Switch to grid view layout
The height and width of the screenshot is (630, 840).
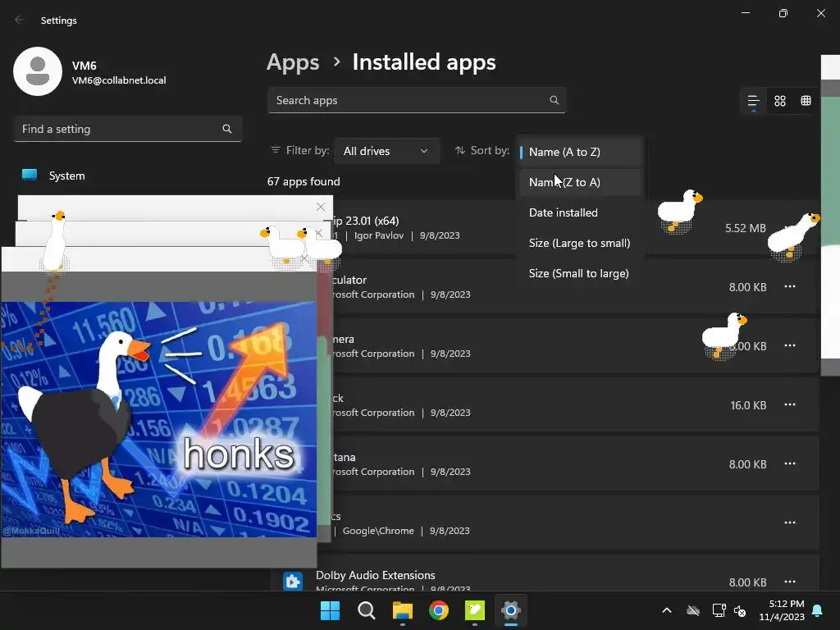pos(780,101)
